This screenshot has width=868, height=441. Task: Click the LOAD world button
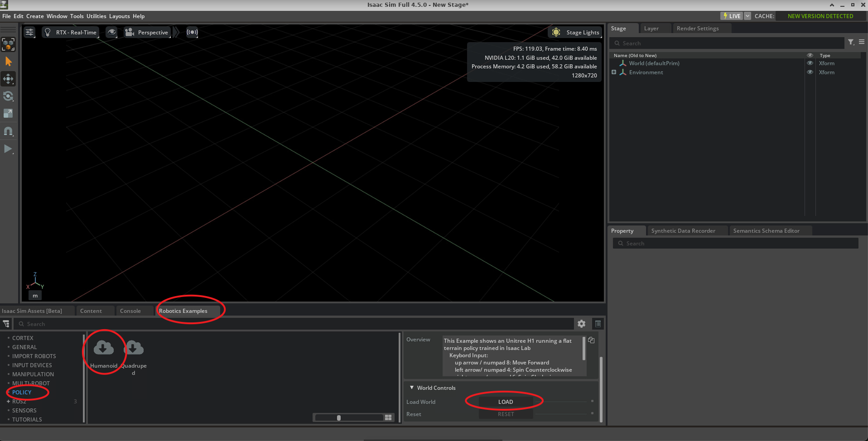506,402
